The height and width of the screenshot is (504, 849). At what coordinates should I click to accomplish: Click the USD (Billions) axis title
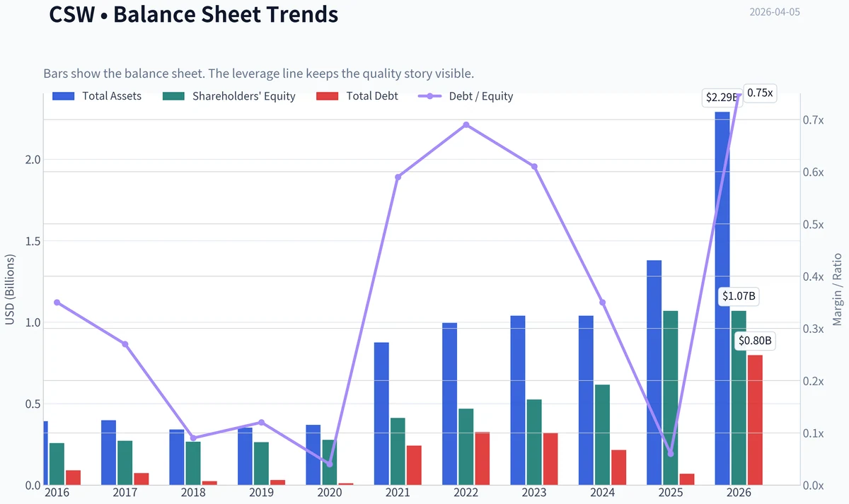point(10,291)
